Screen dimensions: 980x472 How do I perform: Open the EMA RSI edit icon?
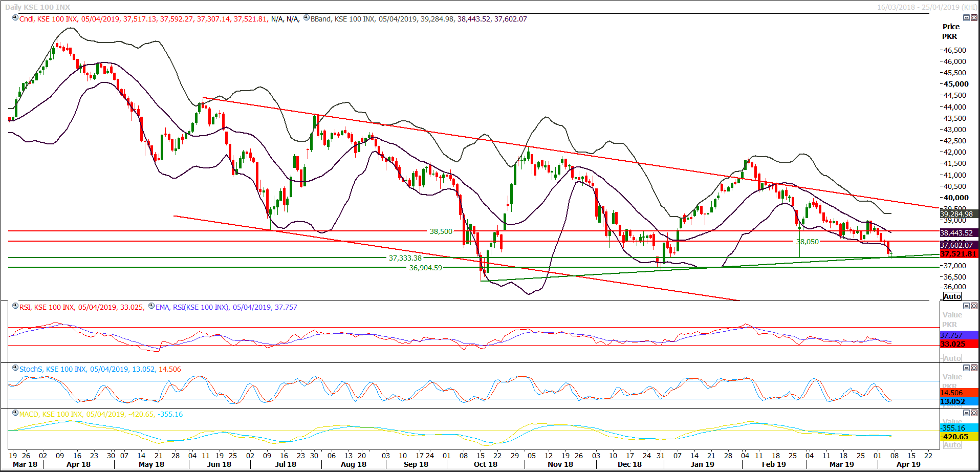(x=150, y=307)
